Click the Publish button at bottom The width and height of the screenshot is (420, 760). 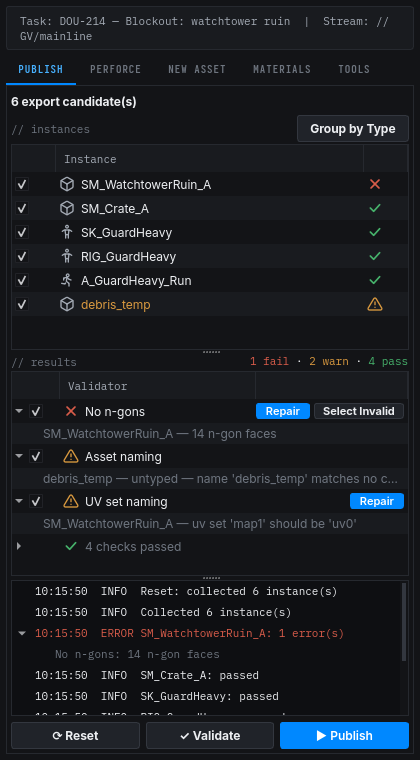tap(344, 735)
